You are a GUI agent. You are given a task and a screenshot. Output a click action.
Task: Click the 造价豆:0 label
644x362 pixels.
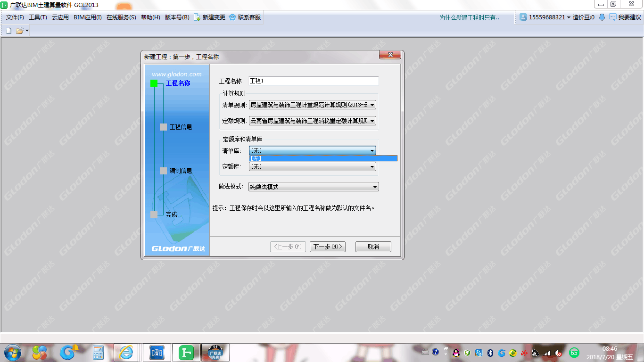(584, 17)
